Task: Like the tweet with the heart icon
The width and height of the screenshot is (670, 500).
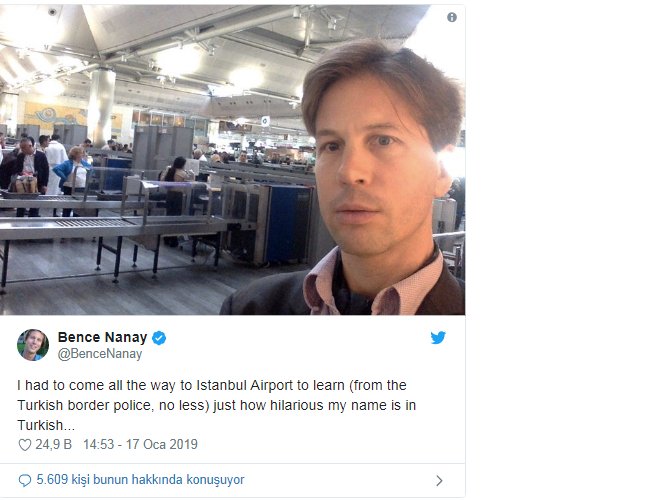Action: click(25, 445)
